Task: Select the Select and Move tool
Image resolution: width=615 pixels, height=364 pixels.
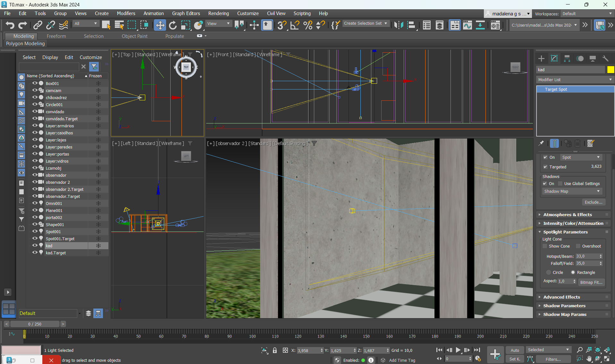Action: pos(160,25)
